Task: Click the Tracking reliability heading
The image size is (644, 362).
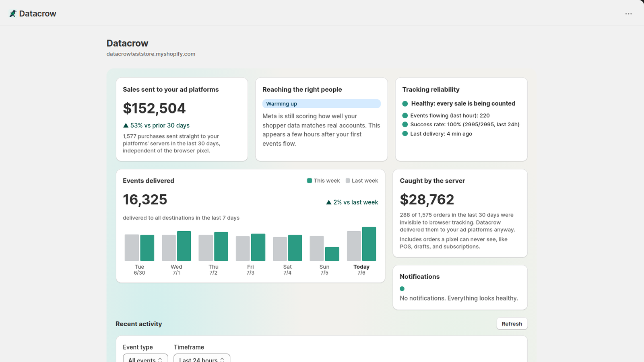Action: [x=431, y=90]
